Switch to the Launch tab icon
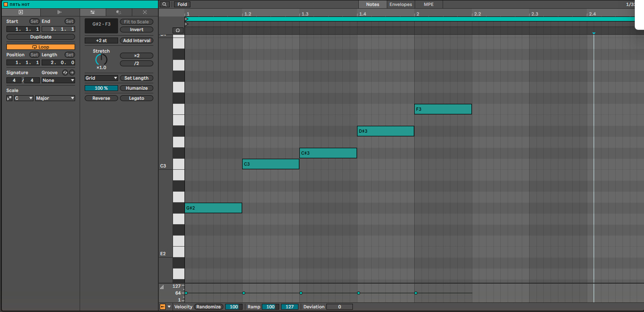 (x=60, y=12)
